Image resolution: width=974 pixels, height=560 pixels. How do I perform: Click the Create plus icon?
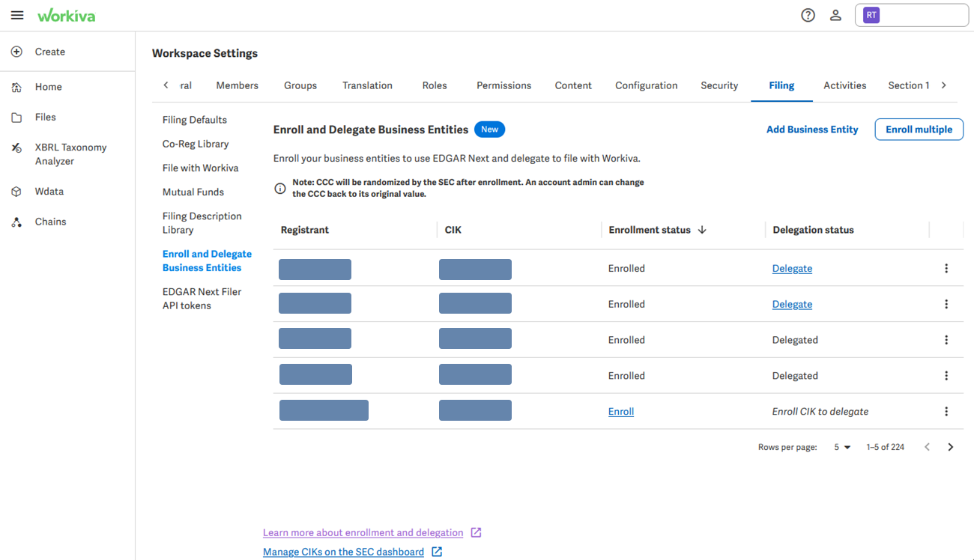tap(16, 52)
